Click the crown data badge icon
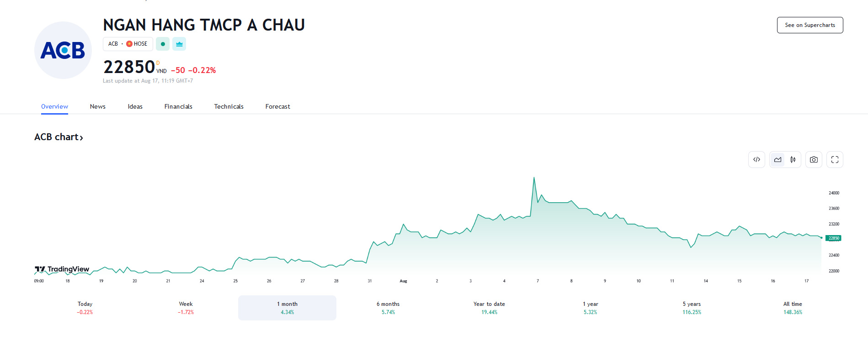The width and height of the screenshot is (868, 341). (179, 44)
